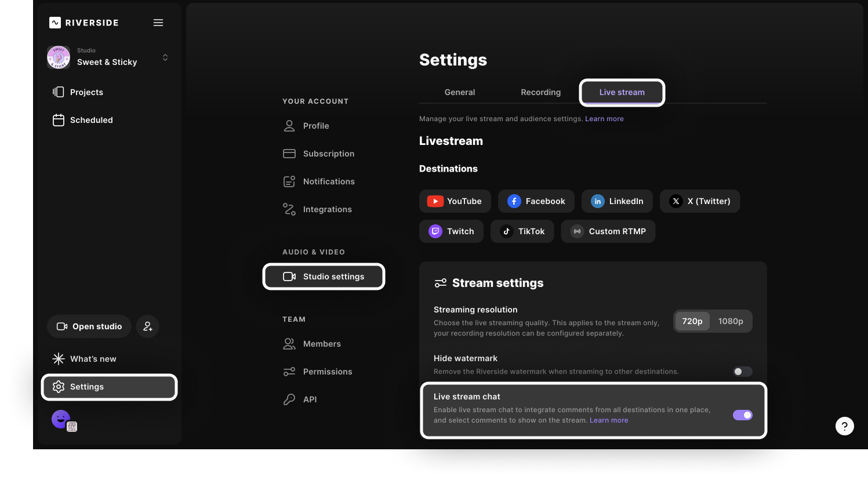This screenshot has height=480, width=868.
Task: Collapse the sidebar with the hamburger icon
Action: (x=158, y=23)
